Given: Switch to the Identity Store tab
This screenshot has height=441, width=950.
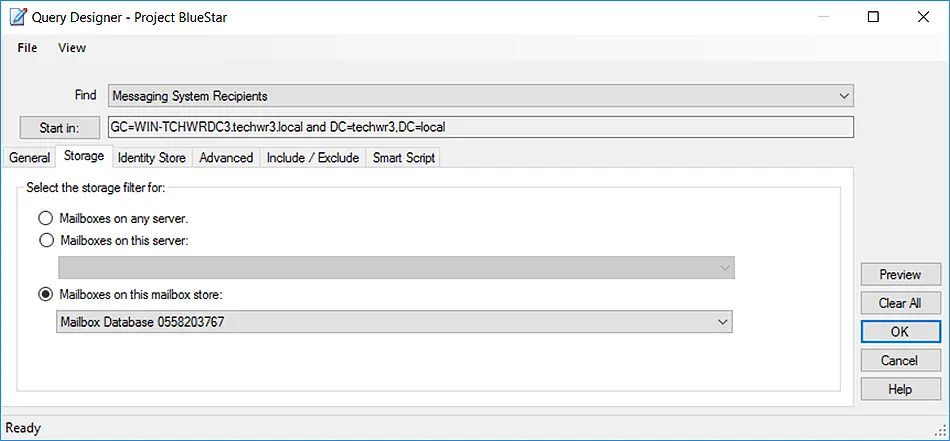Looking at the screenshot, I should tap(151, 158).
